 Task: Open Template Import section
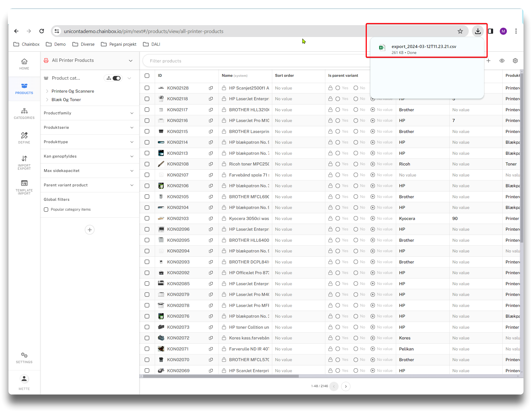tap(24, 187)
